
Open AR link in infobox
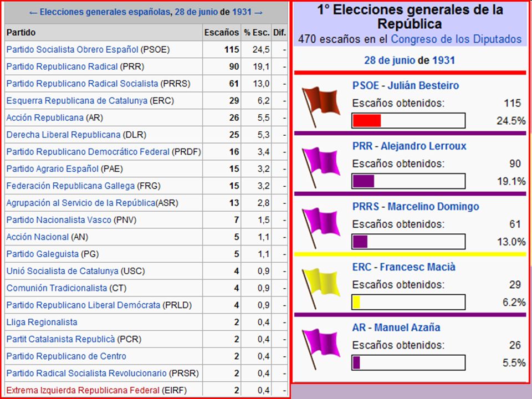[359, 328]
